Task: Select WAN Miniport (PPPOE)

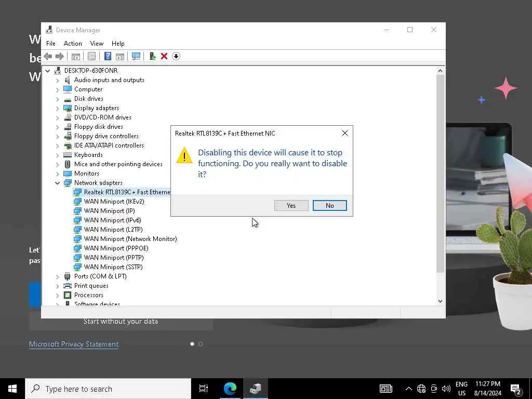Action: point(116,248)
